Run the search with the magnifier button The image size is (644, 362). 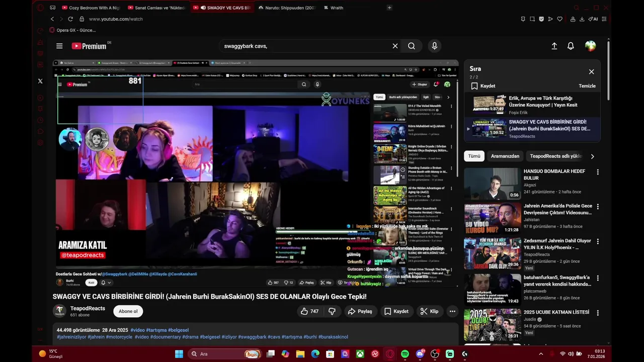(x=412, y=46)
